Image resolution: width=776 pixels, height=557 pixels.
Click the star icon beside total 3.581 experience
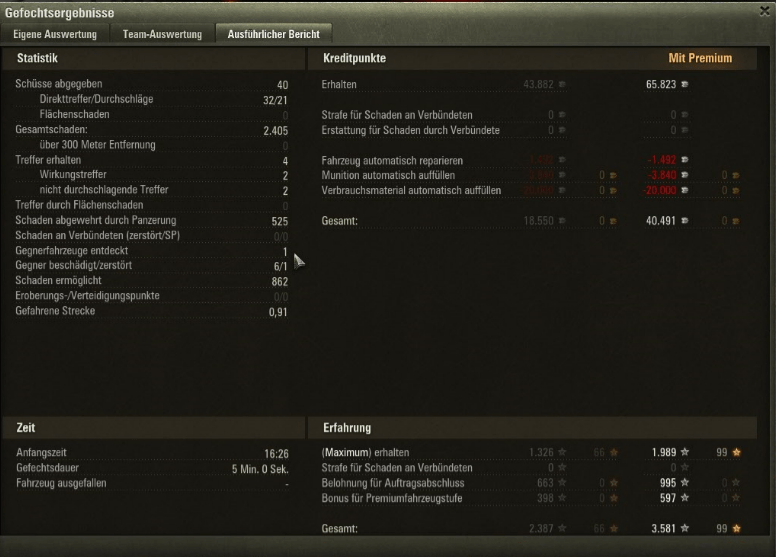click(685, 528)
